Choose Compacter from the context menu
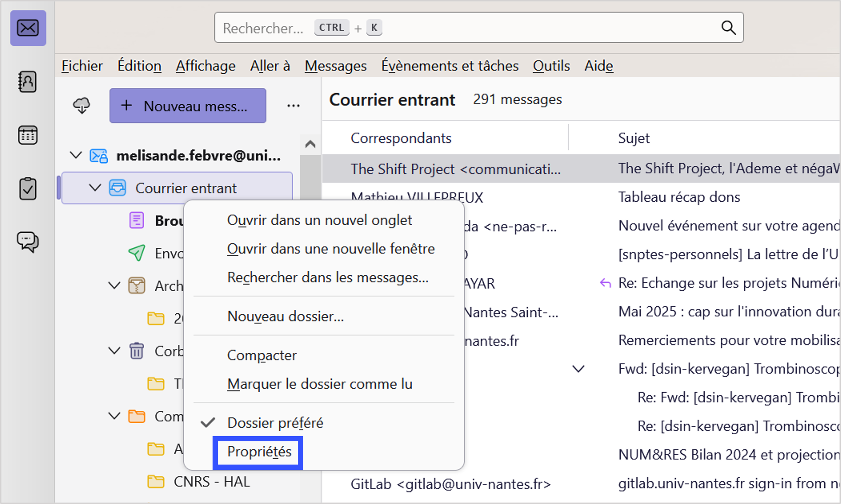841x504 pixels. [262, 355]
